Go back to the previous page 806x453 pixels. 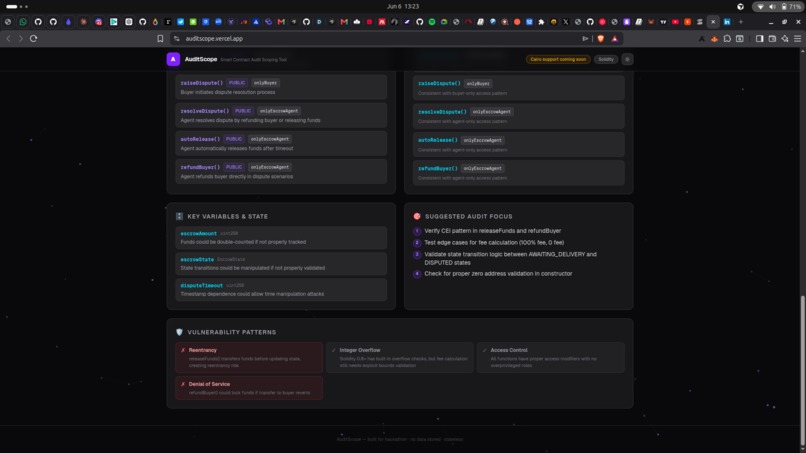pyautogui.click(x=8, y=39)
